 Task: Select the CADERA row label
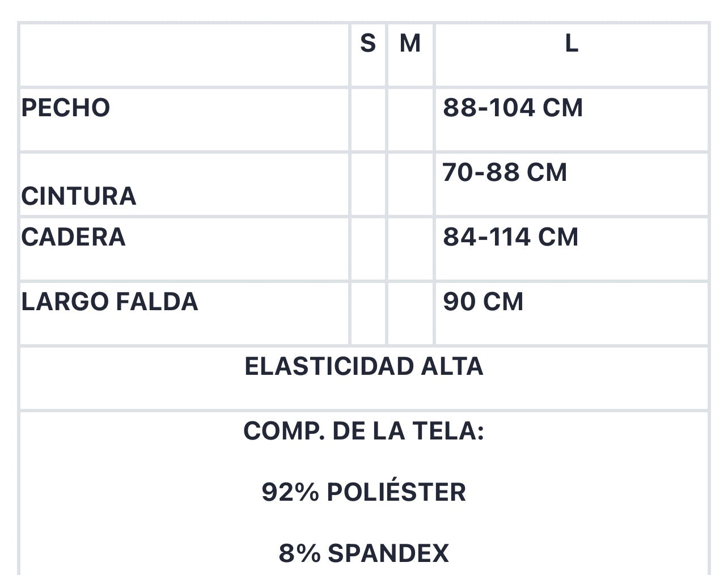pos(74,237)
